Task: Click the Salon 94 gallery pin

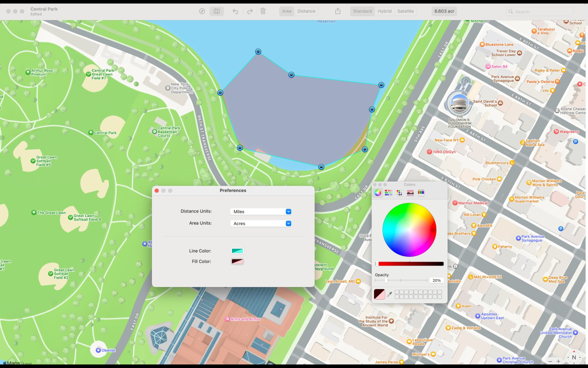Action: (x=488, y=66)
